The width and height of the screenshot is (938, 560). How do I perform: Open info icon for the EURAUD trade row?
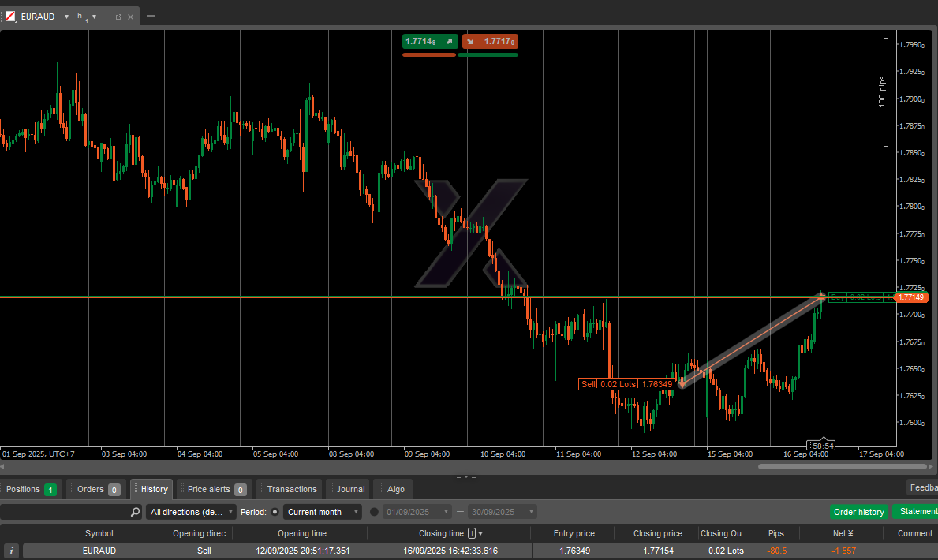tap(12, 551)
